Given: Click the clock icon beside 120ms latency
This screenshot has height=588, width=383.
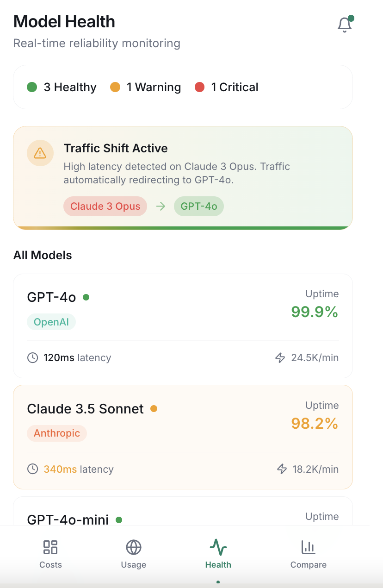Looking at the screenshot, I should (x=32, y=357).
